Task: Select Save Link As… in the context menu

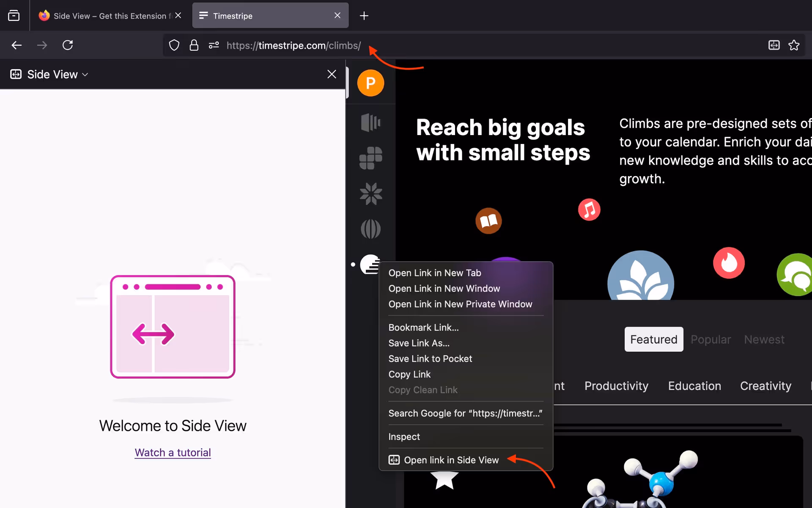Action: pyautogui.click(x=466, y=343)
